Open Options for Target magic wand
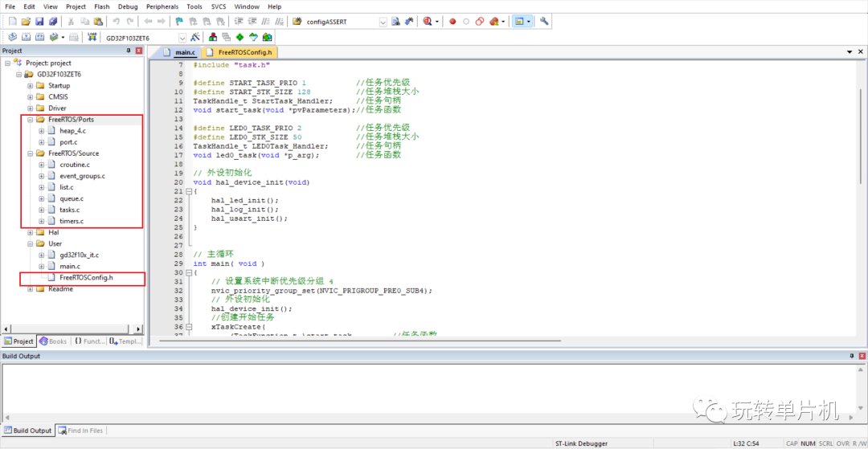The width and height of the screenshot is (868, 449). pos(194,37)
